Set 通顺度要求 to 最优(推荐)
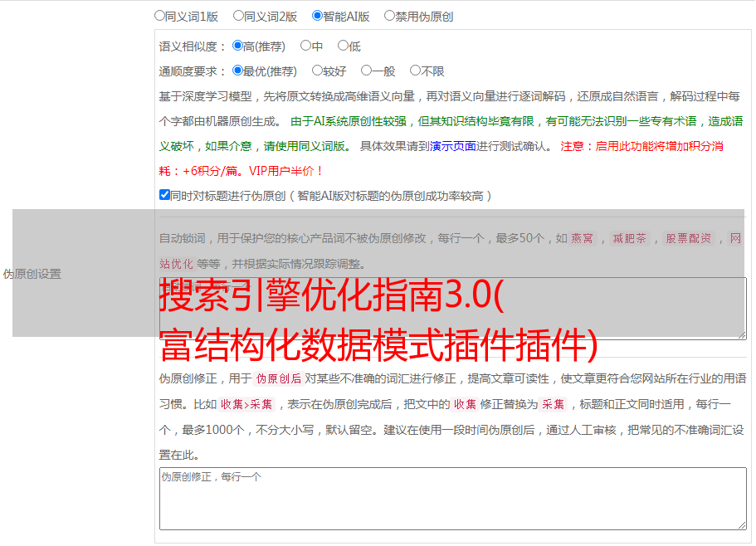756x546 pixels. pos(237,71)
